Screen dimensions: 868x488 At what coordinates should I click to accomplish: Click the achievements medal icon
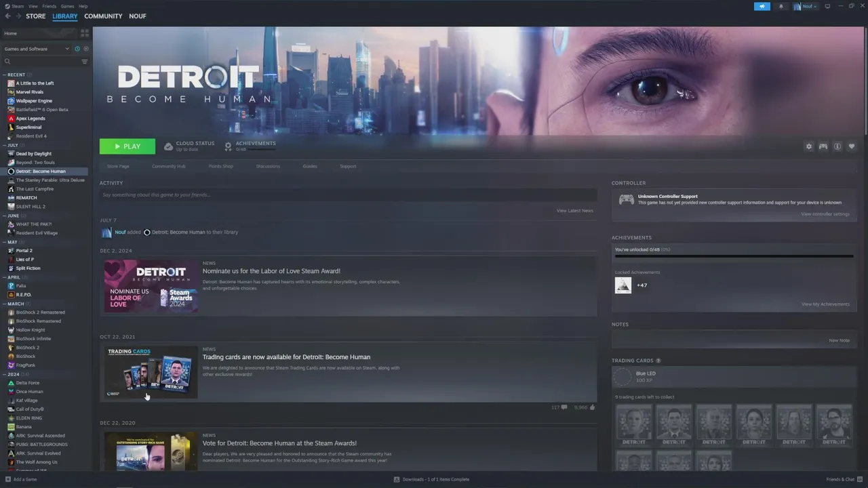[x=228, y=146]
